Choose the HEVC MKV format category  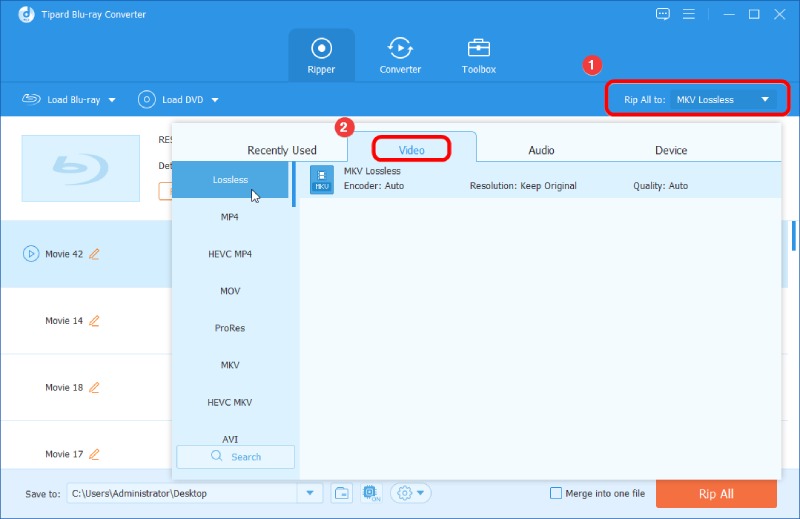click(230, 402)
